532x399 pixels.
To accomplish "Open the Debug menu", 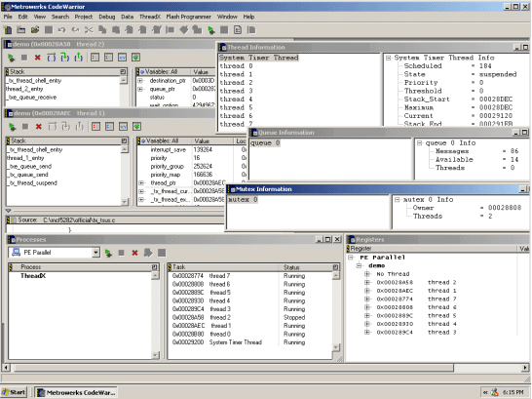I will point(107,17).
